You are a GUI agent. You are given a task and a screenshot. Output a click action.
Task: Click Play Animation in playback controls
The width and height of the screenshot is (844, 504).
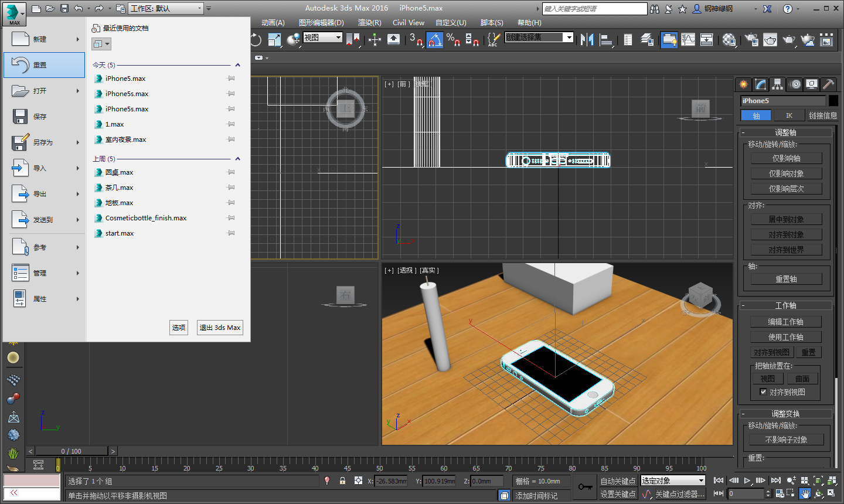(x=747, y=481)
